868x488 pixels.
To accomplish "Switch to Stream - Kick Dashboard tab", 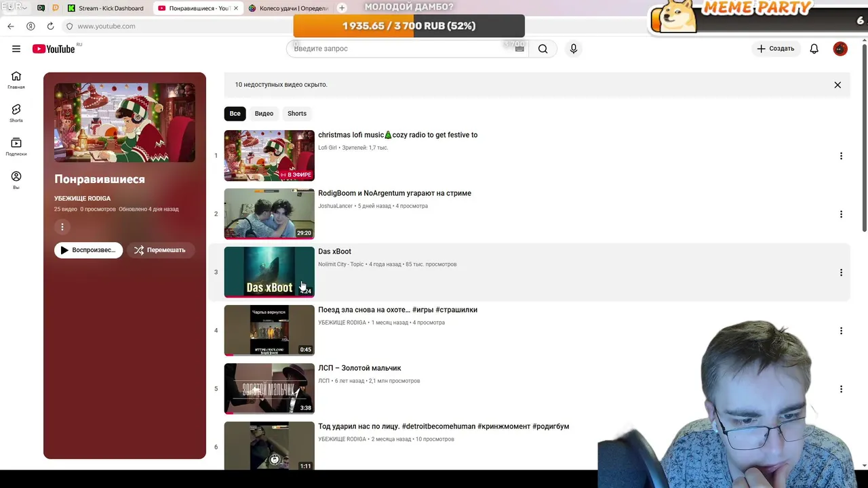I will (106, 8).
